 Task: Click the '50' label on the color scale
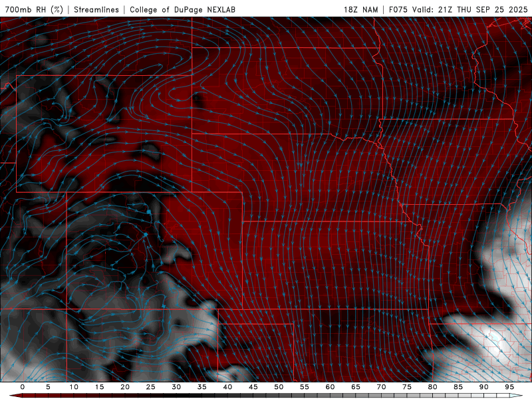[x=279, y=387]
